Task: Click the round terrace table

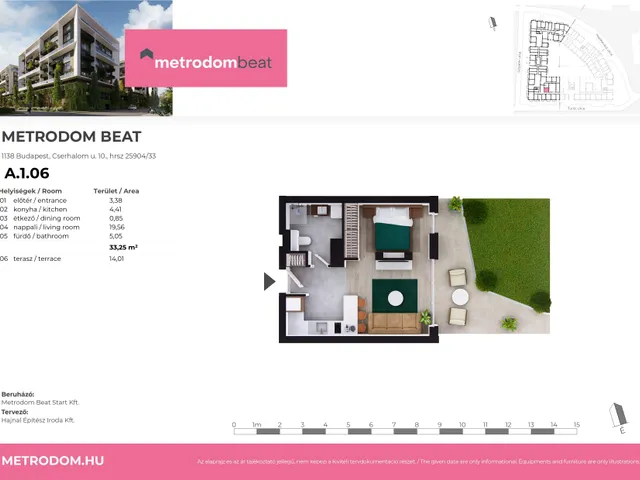Action: 460,297
